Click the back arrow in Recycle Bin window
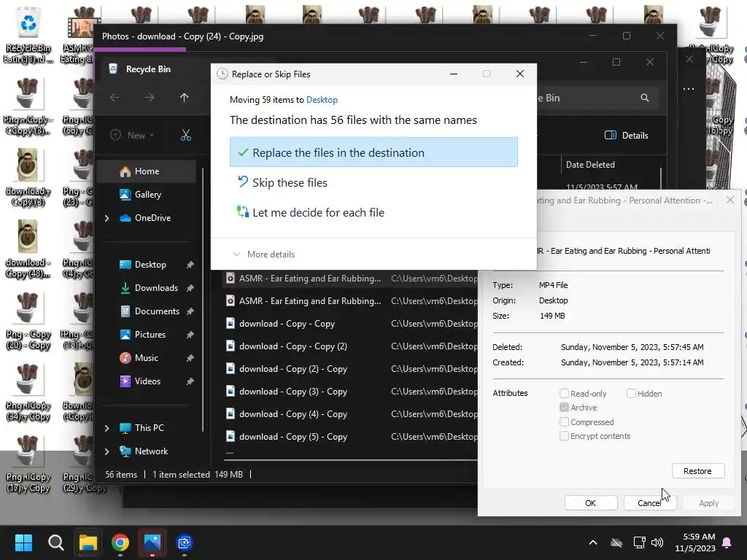747x560 pixels. 115,98
